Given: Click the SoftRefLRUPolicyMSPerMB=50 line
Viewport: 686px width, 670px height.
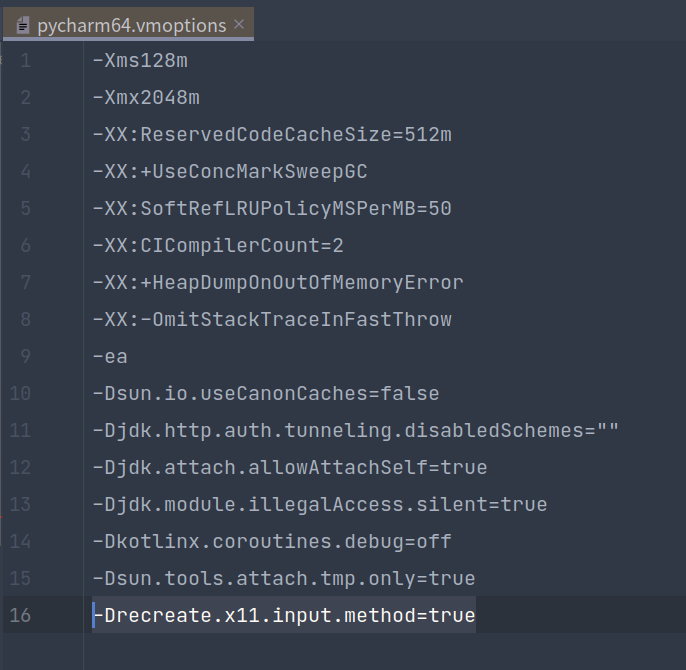Looking at the screenshot, I should tap(272, 208).
